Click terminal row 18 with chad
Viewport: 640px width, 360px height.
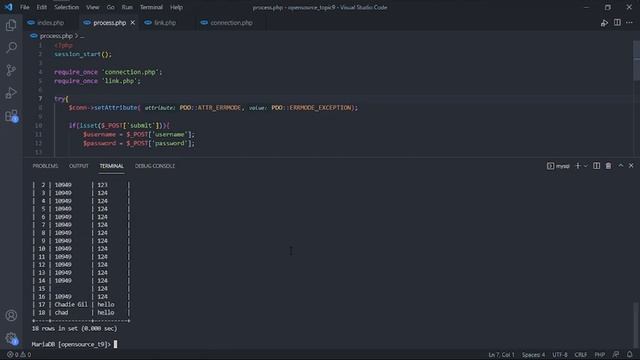click(x=81, y=313)
